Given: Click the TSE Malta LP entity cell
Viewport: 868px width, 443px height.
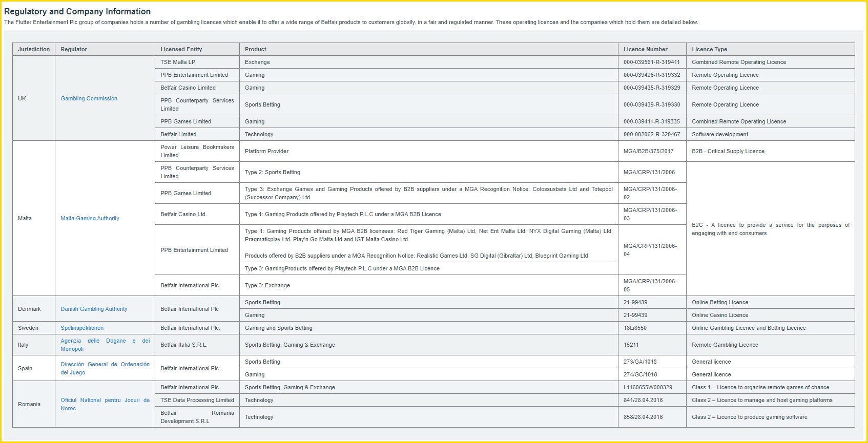Looking at the screenshot, I should click(x=197, y=62).
